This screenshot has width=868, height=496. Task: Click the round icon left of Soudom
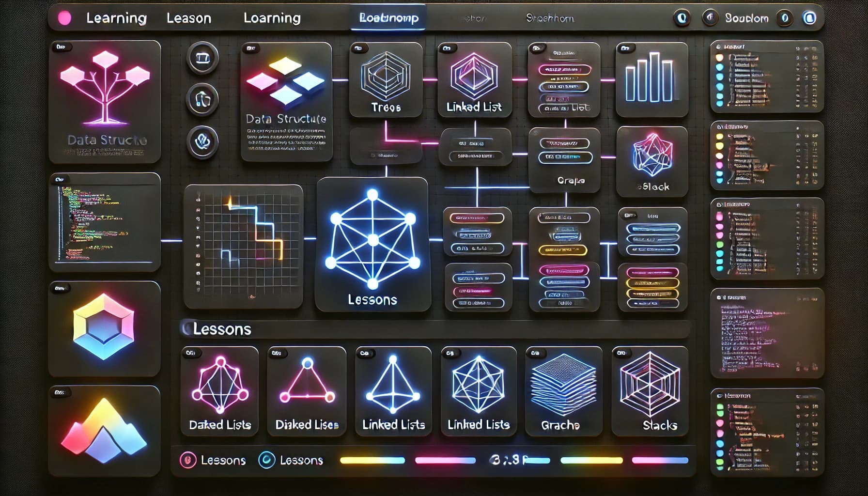[x=710, y=18]
